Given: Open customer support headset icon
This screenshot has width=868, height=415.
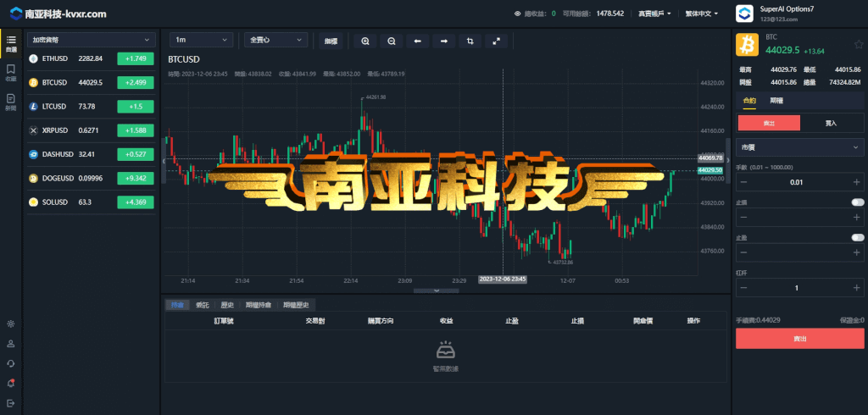Looking at the screenshot, I should pyautogui.click(x=10, y=363).
